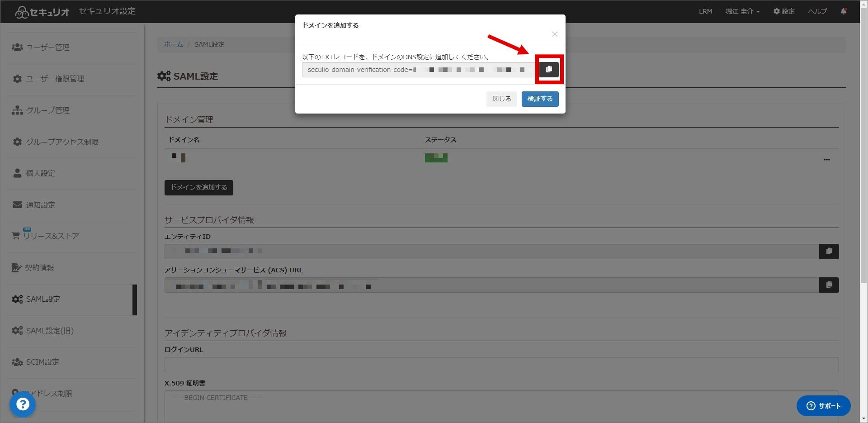868x423 pixels.
Task: Click the 契約情報 contract icon
Action: point(16,267)
